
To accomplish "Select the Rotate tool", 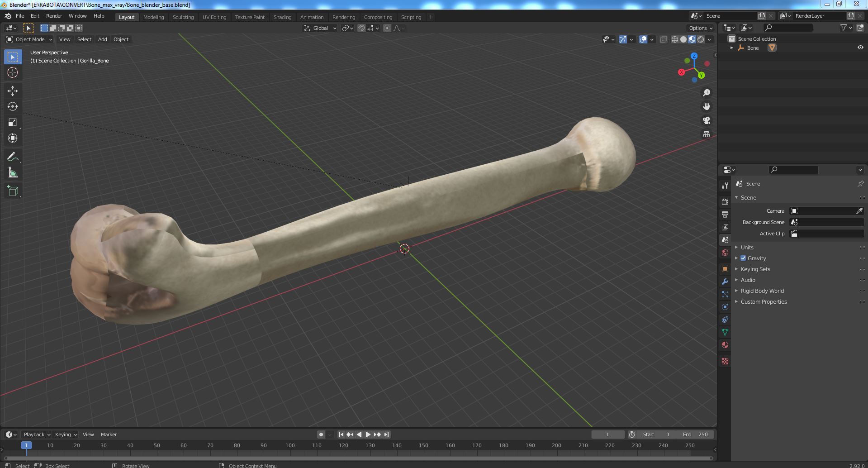I will click(x=13, y=107).
